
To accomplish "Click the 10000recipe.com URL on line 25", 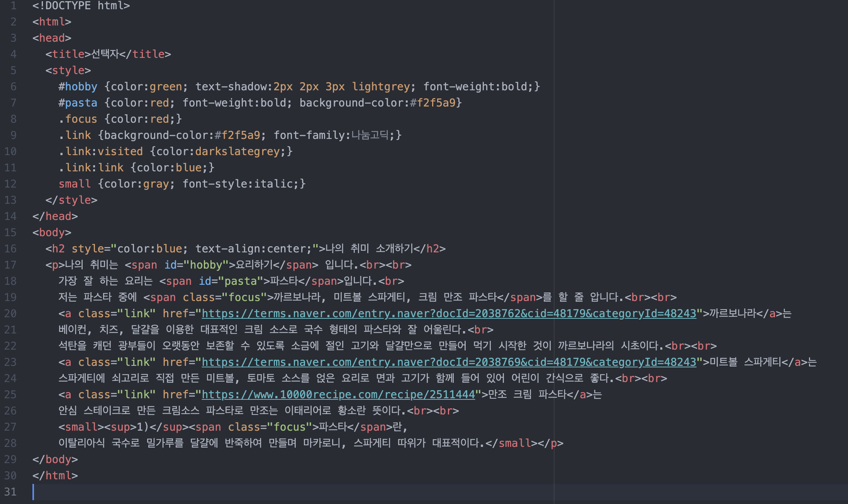I will (x=338, y=394).
